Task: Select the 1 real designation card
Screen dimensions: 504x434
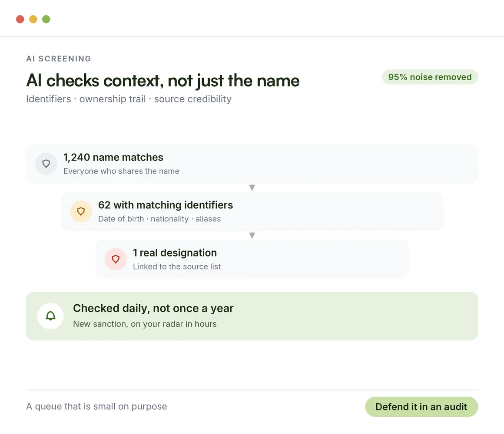Action: click(x=252, y=259)
